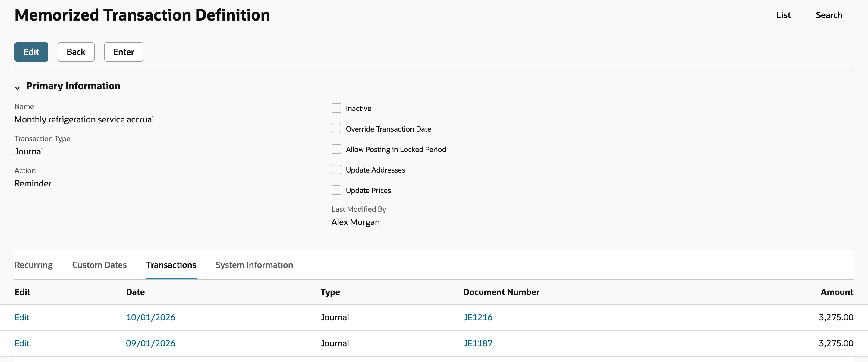868x362 pixels.
Task: Click the name 'Monthly refrigeration service accrual'
Action: point(84,120)
